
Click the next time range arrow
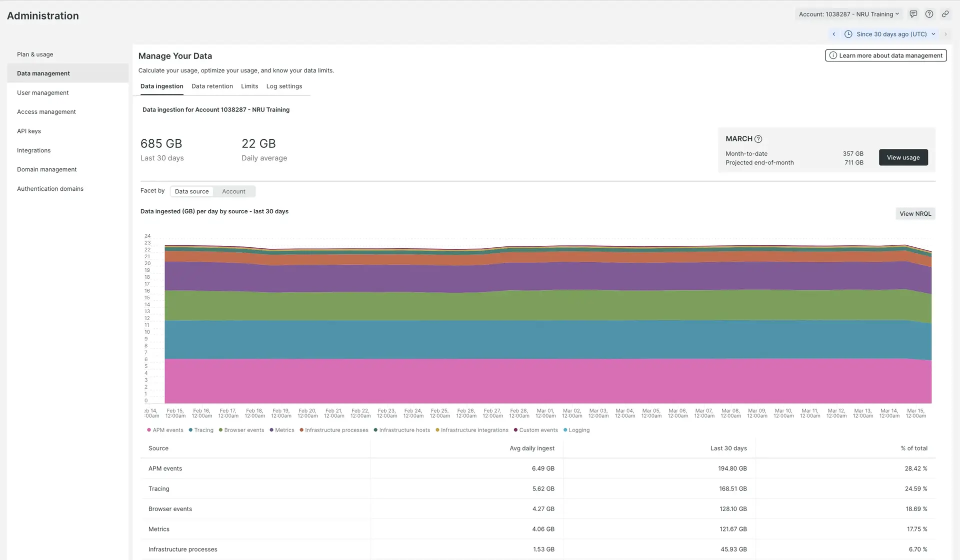[945, 34]
